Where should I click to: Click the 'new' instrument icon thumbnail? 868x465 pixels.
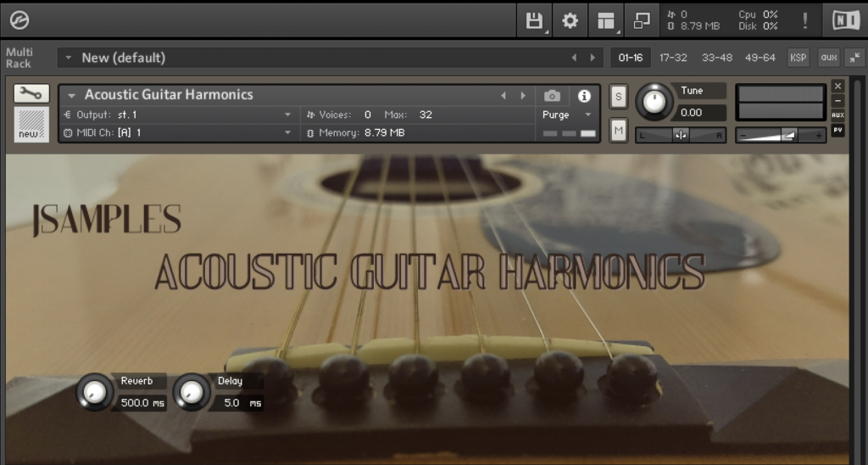point(31,124)
